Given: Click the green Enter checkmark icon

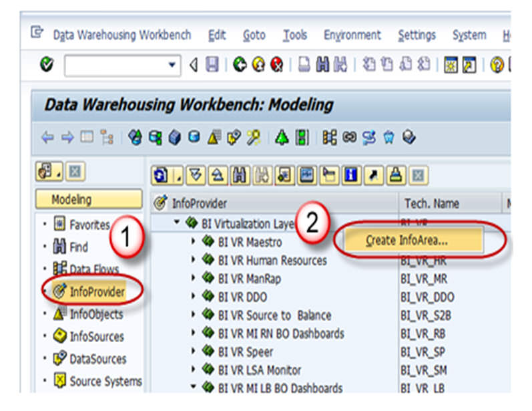Looking at the screenshot, I should pyautogui.click(x=47, y=65).
